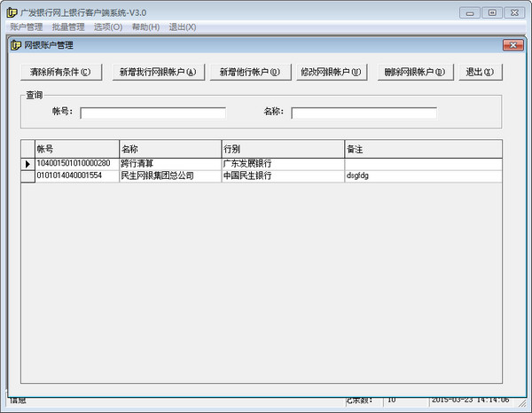
Task: Sort by the 行别 column header
Action: pos(284,149)
